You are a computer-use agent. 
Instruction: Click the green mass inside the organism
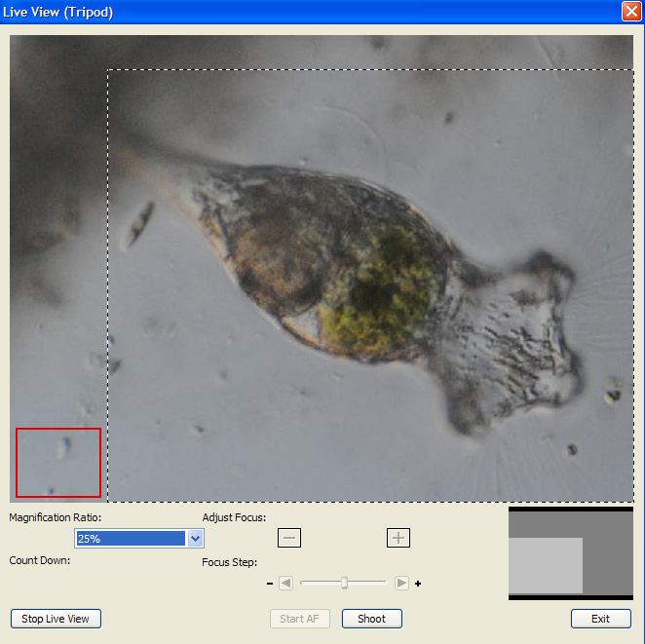point(375,292)
